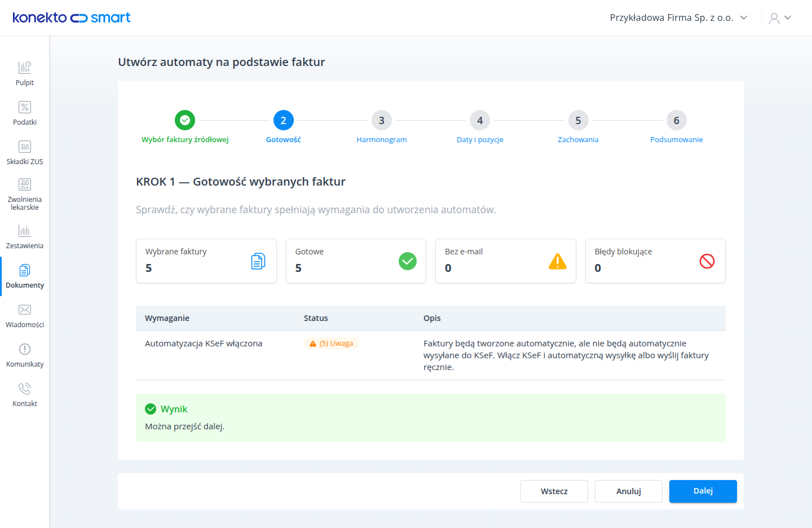
Task: Click the Anuluj button
Action: [629, 491]
